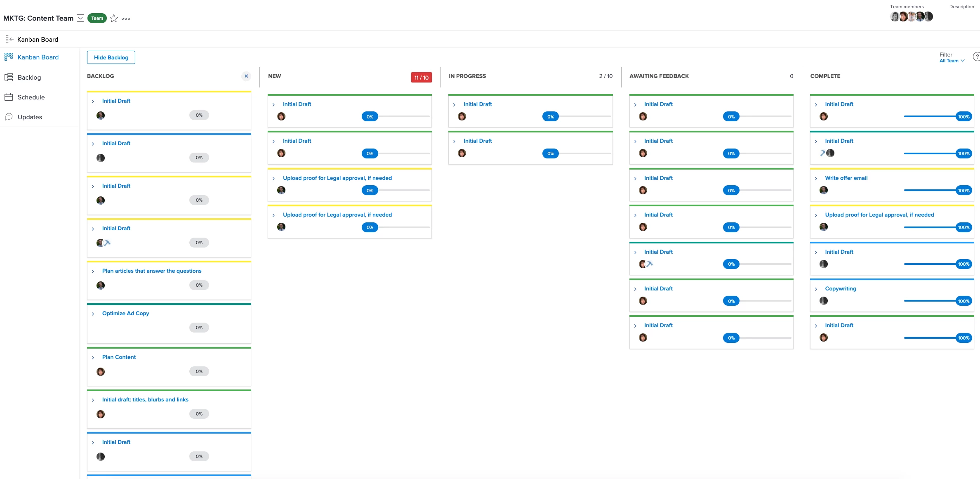Screen dimensions: 980x479
Task: Close the Backlog column with X
Action: tap(246, 76)
